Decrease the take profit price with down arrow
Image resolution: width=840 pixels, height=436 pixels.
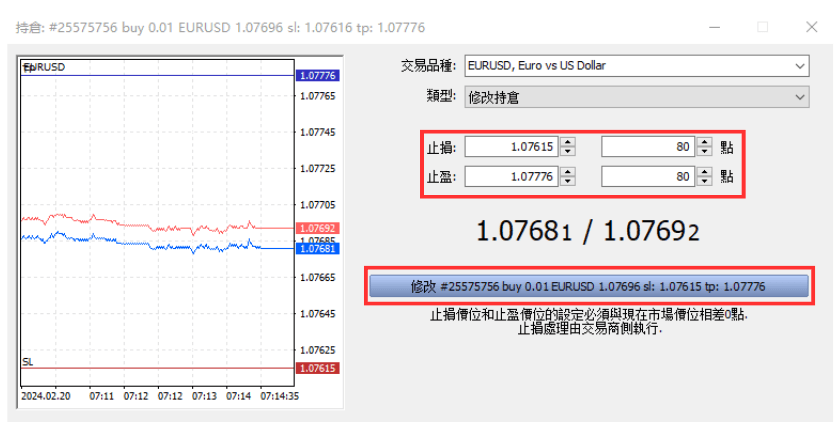(568, 180)
